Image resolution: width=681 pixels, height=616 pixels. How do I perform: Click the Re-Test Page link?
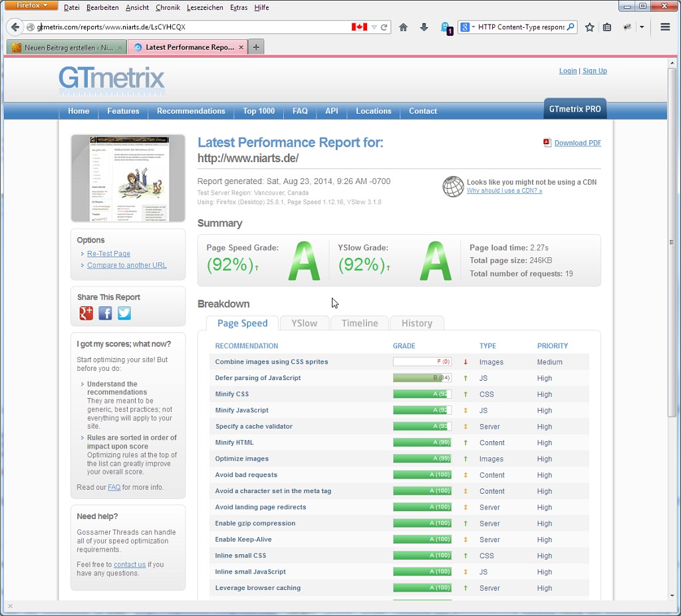(108, 254)
